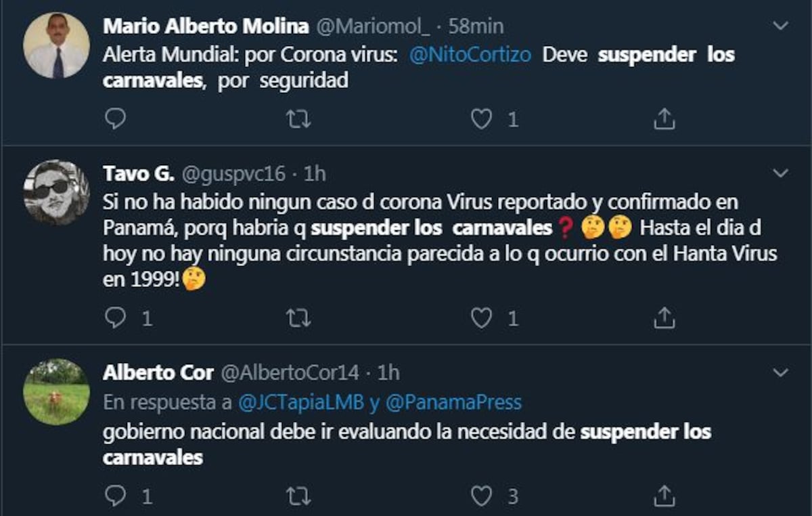Reply to Alberto Cor's tweet

point(115,496)
